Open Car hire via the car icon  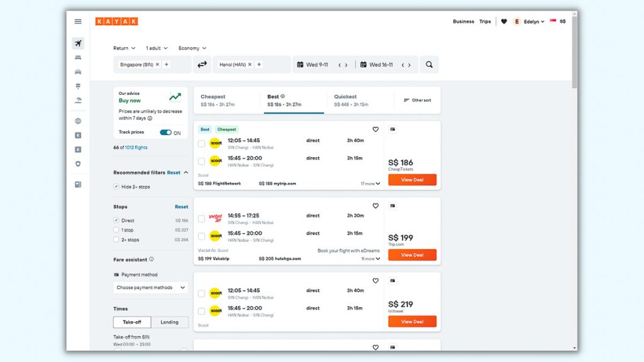[x=78, y=72]
